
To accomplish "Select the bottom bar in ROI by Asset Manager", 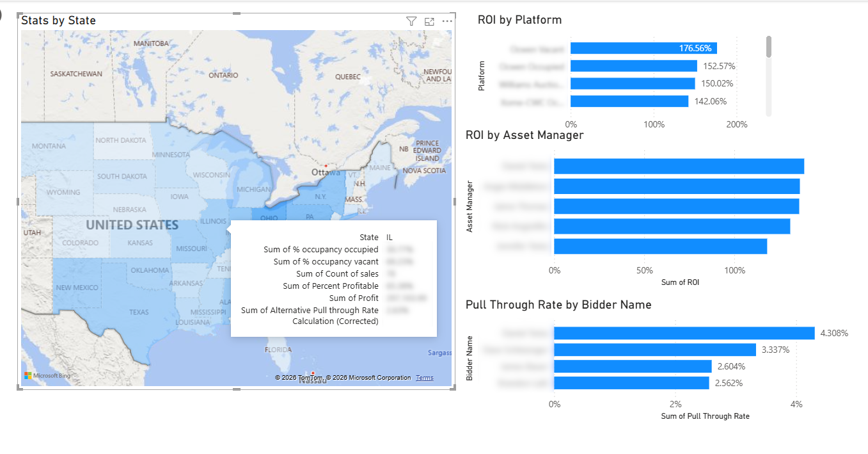I will tap(660, 247).
